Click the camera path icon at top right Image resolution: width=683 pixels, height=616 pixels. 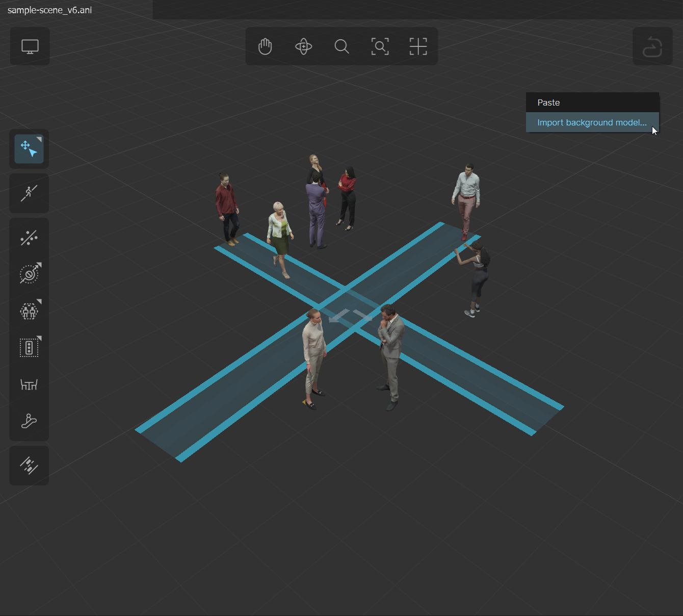[x=652, y=46]
